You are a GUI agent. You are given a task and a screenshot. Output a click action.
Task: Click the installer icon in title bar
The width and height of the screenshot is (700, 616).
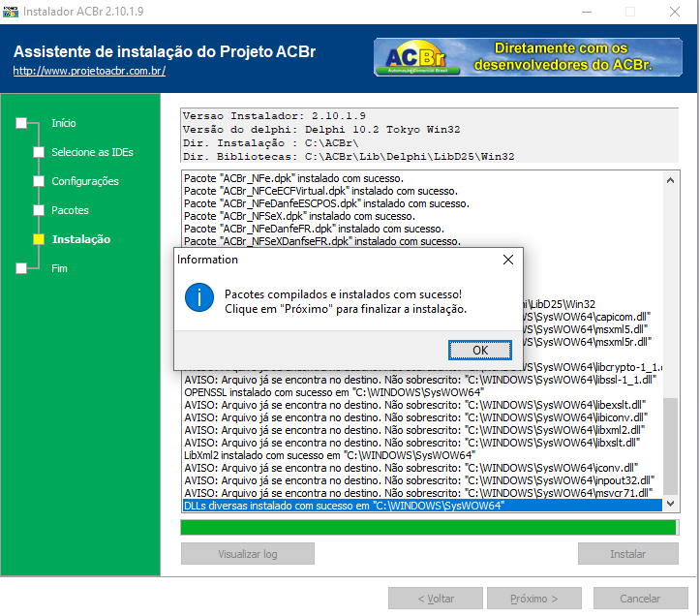coord(11,12)
